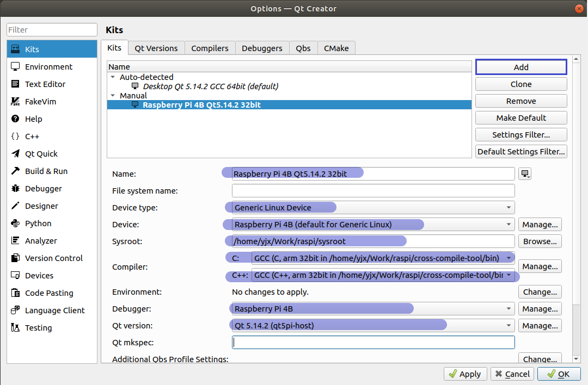Collapse the Manual kits group
The height and width of the screenshot is (385, 588).
(113, 96)
